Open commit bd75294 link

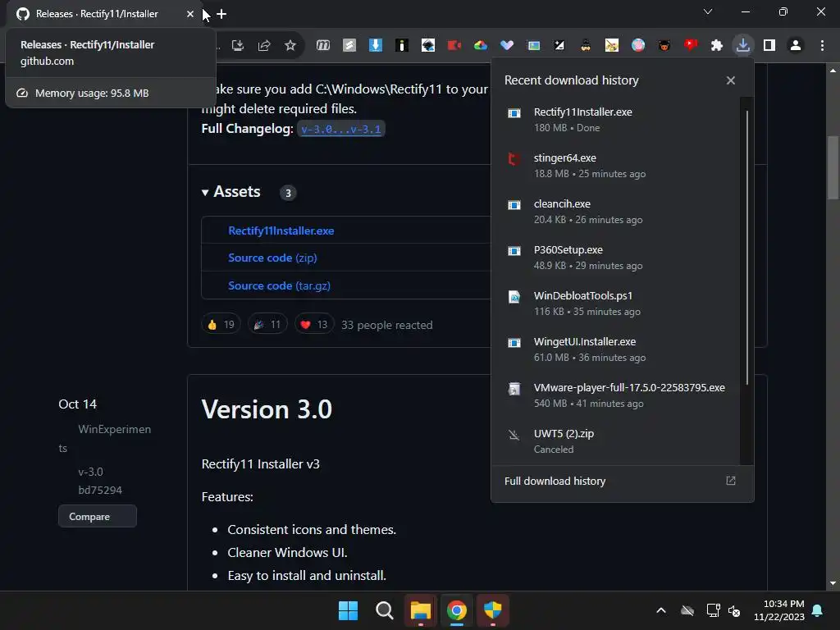pos(100,491)
